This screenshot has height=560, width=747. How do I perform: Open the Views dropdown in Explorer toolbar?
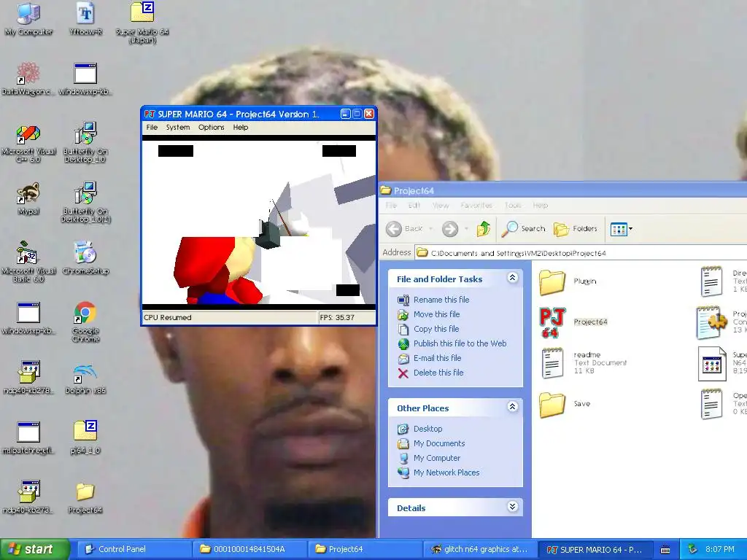[622, 229]
